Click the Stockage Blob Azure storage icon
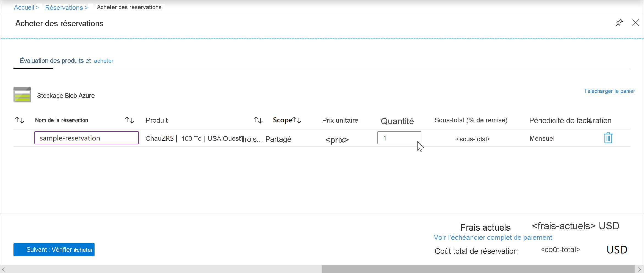This screenshot has width=644, height=273. pos(22,95)
